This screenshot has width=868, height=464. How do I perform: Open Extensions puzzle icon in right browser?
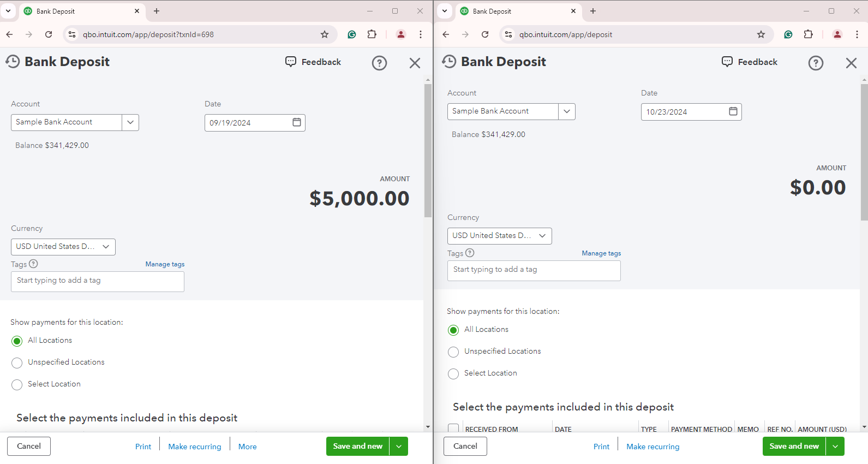point(808,34)
